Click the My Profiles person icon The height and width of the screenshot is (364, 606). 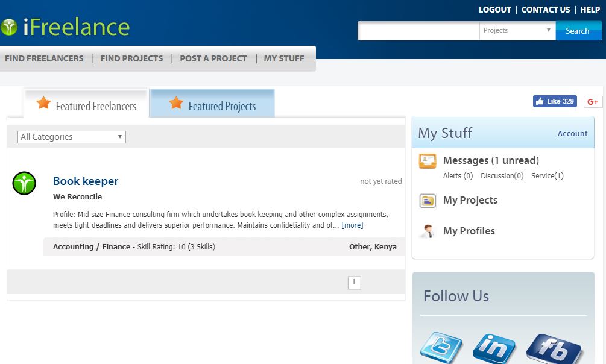tap(428, 231)
